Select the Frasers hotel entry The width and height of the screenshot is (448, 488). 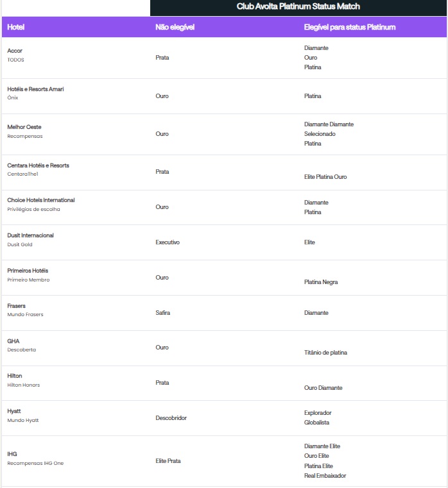pos(17,306)
